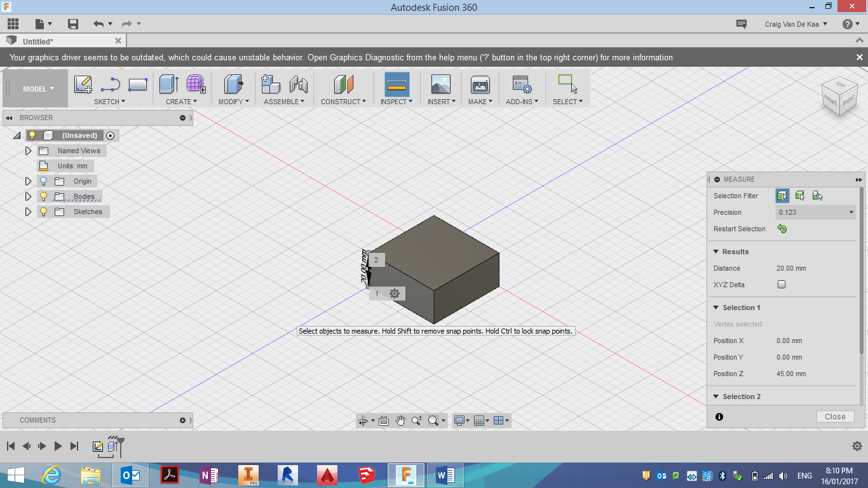Click the Orbit navigation icon

363,421
